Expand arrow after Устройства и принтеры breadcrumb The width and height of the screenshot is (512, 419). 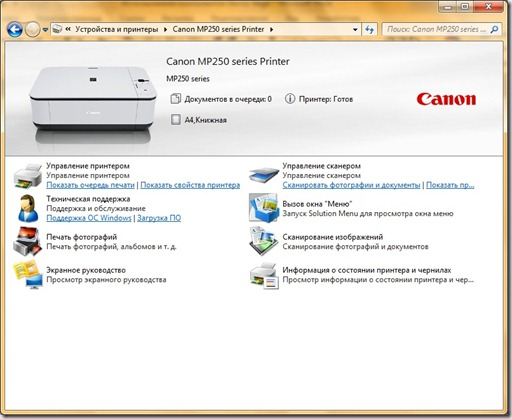(x=165, y=29)
